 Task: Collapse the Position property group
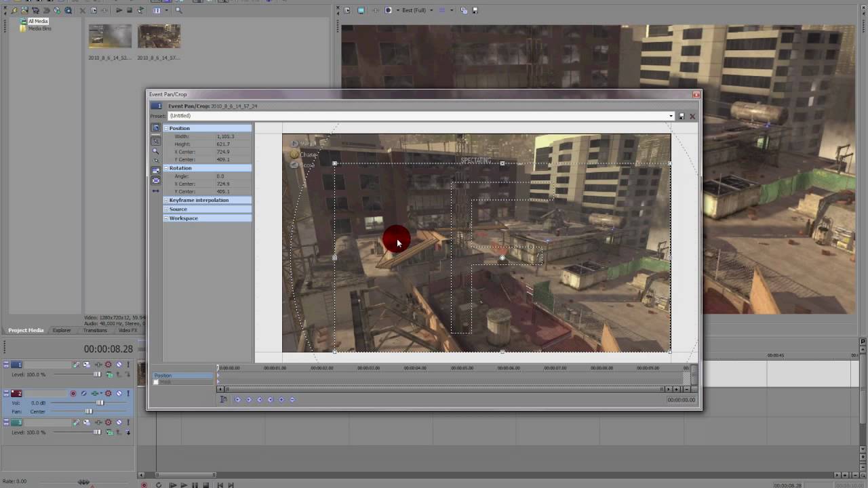tap(165, 128)
